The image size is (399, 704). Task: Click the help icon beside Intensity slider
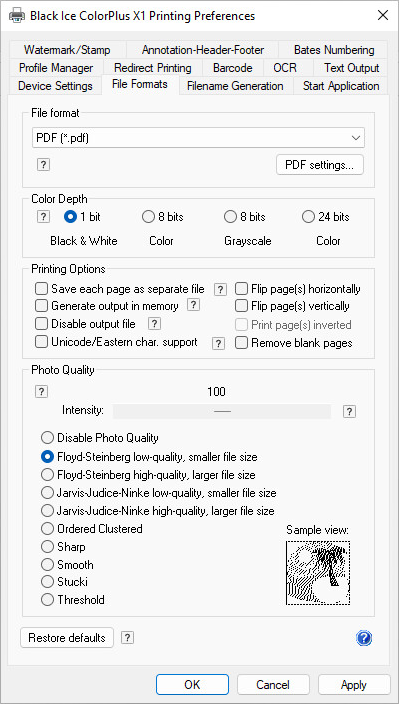[349, 412]
